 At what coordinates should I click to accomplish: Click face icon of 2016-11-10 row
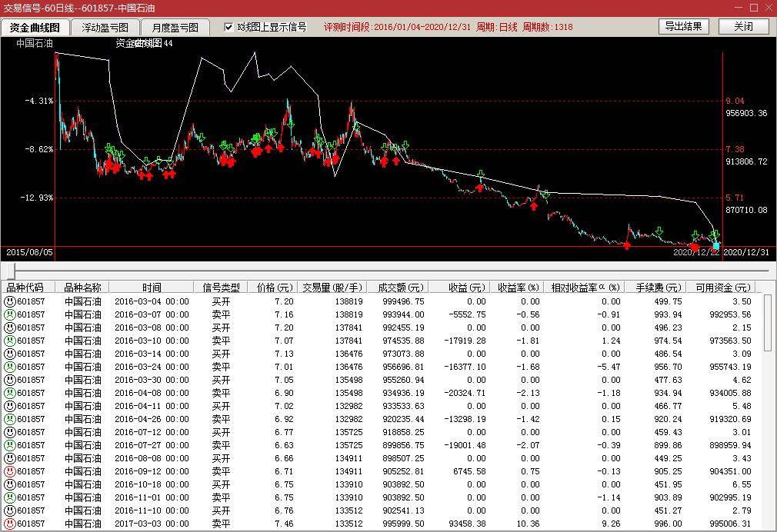(10, 510)
